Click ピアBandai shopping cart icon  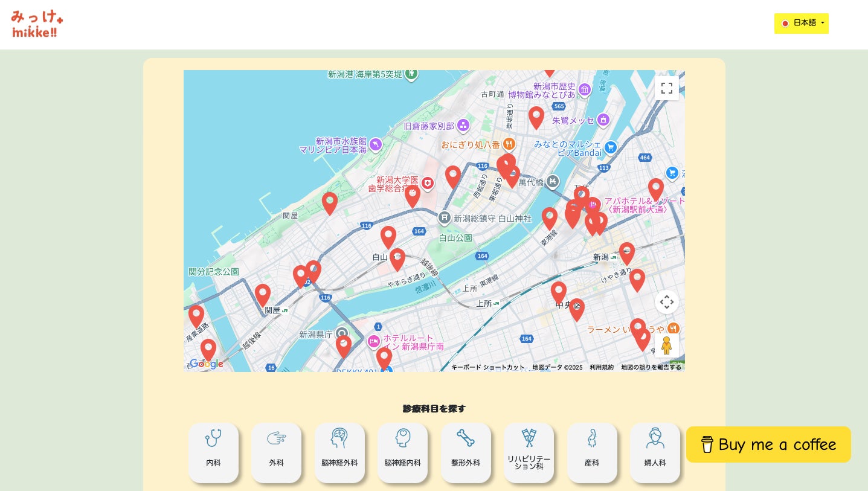pos(611,147)
